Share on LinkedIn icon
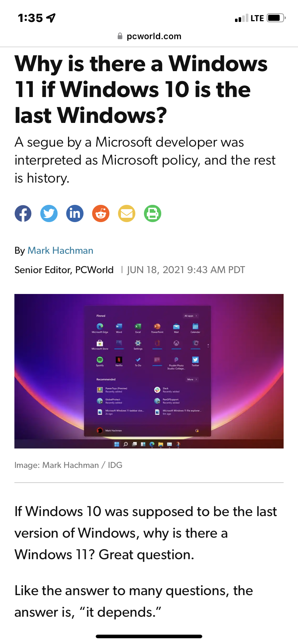The height and width of the screenshot is (644, 298). (x=75, y=213)
